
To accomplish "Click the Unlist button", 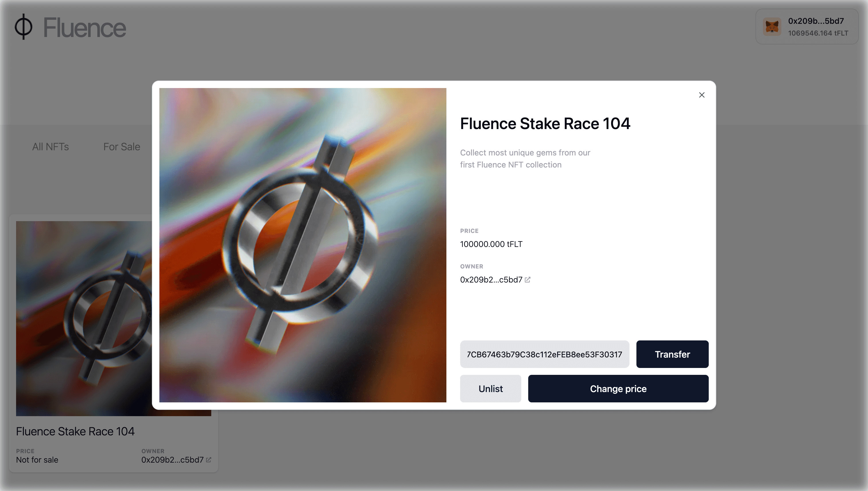I will [490, 389].
